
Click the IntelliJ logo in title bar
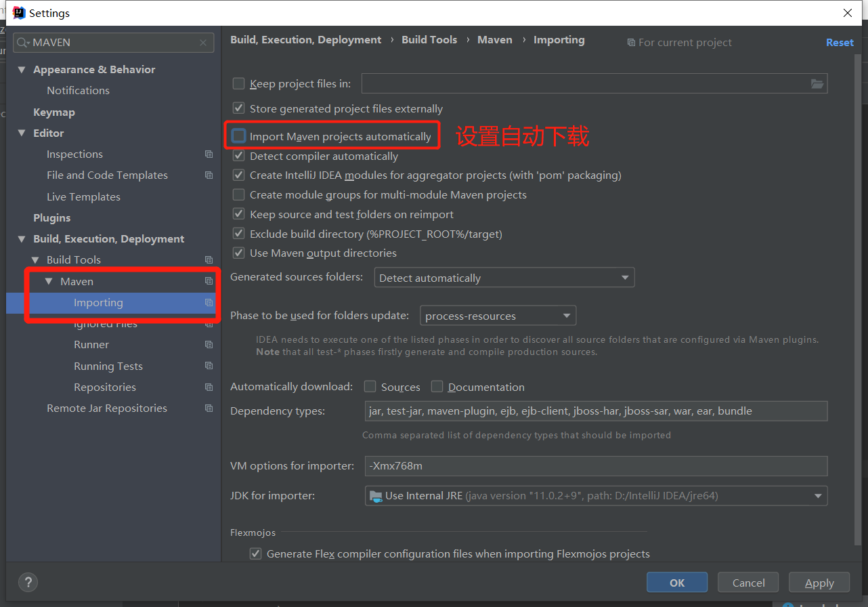19,13
